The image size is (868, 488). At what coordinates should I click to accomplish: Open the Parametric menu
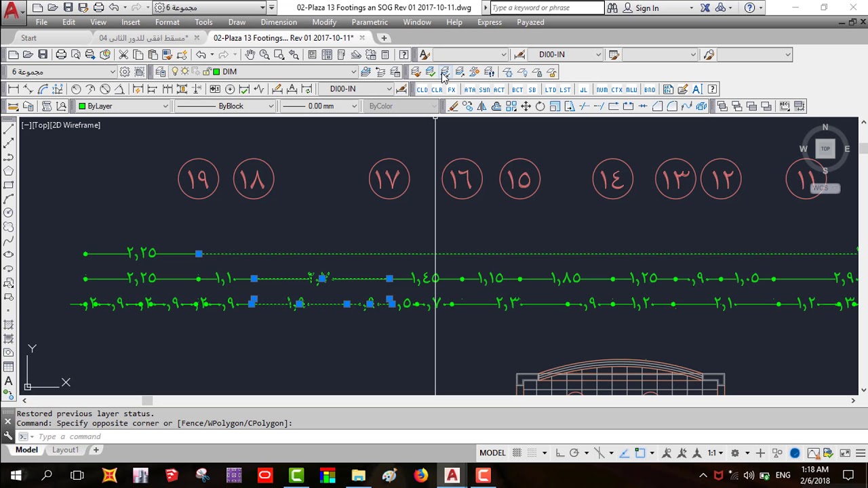coord(370,22)
